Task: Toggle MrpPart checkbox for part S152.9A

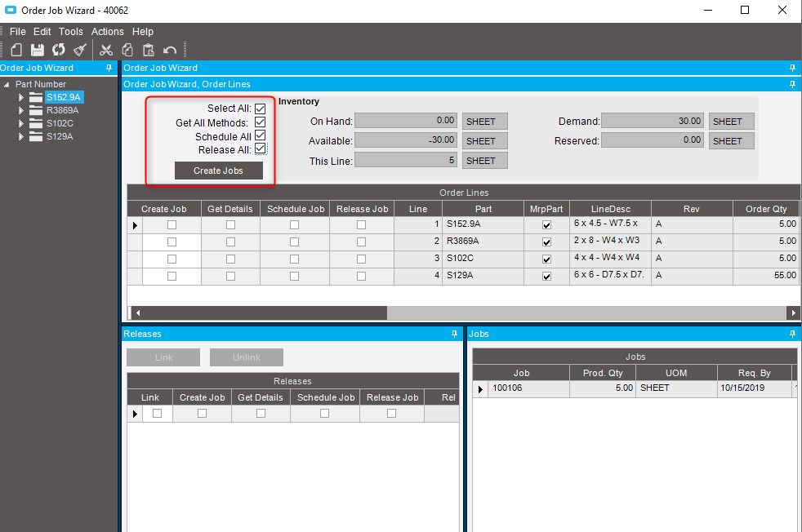Action: coord(546,225)
